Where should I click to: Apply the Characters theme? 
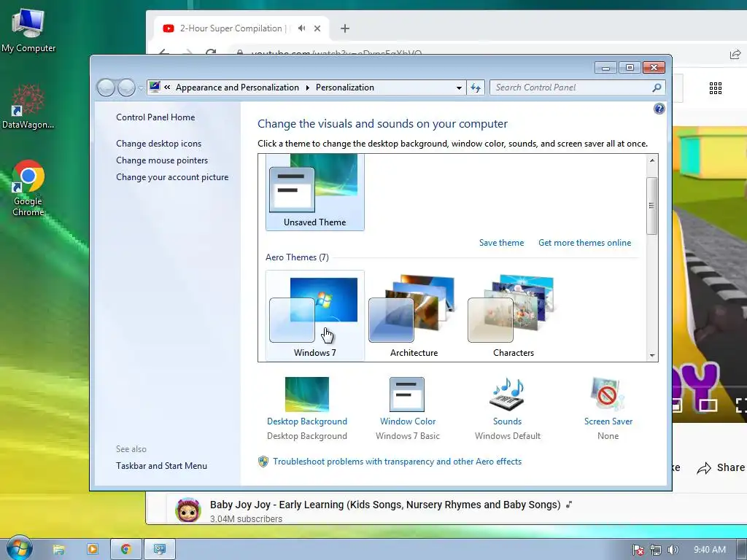click(513, 316)
